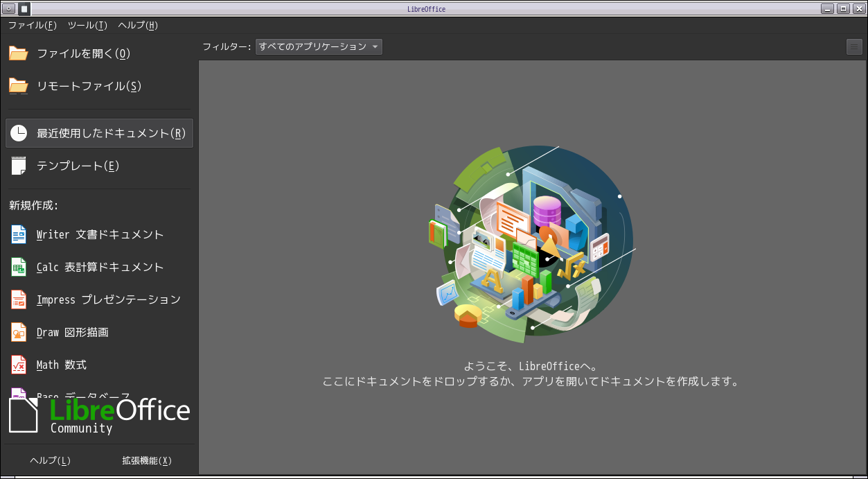Click the ヘルプ(L) button at the sidebar bottom
This screenshot has height=479, width=868.
(x=51, y=460)
